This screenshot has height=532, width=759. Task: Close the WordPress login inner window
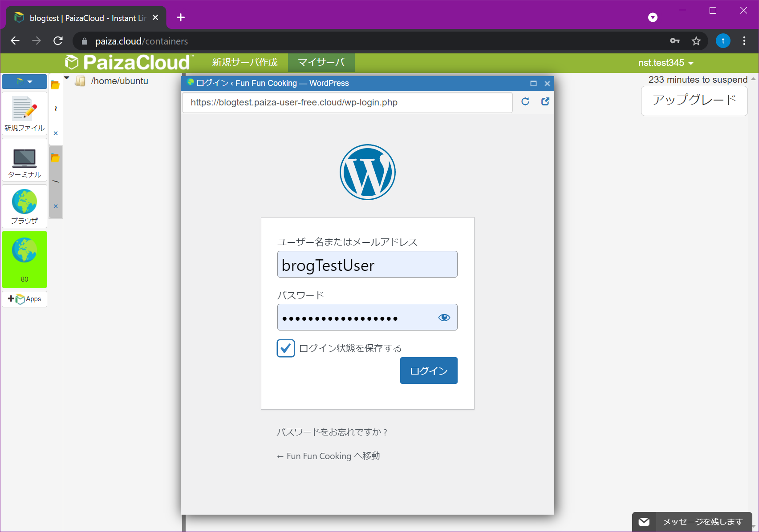[x=547, y=83]
